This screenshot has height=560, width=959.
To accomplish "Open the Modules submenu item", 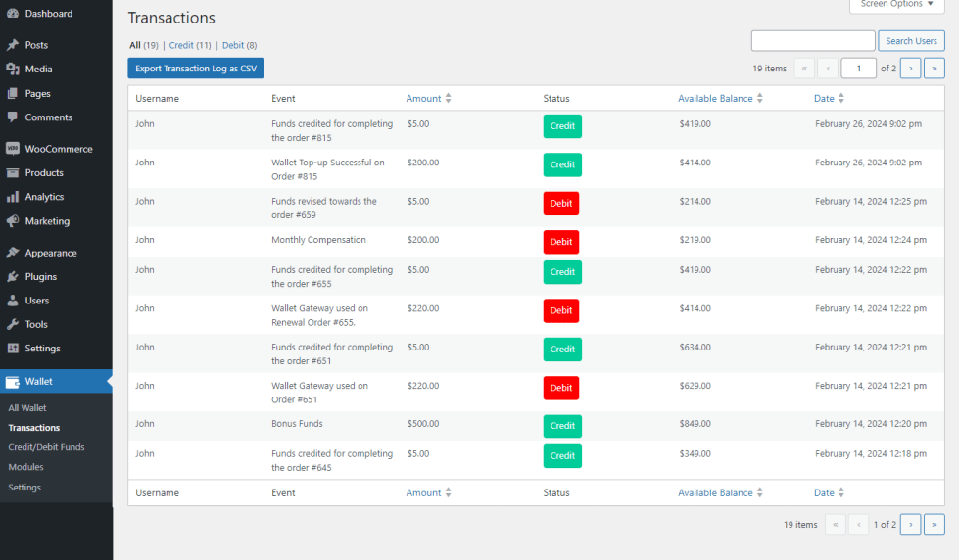I will (x=25, y=467).
